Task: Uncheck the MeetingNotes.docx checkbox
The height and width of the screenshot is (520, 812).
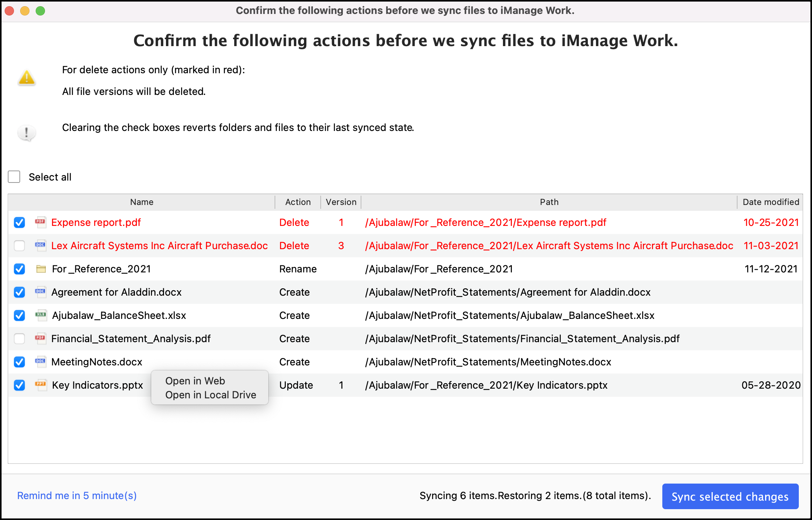Action: tap(19, 362)
